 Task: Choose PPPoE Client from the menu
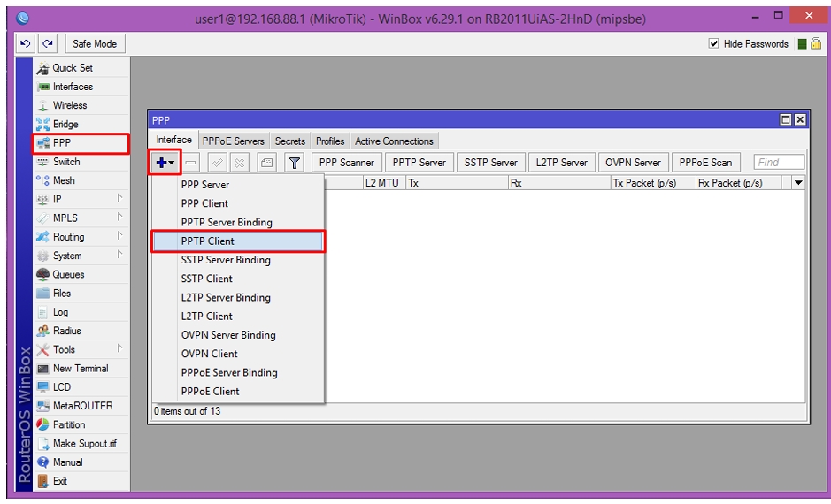[238, 392]
